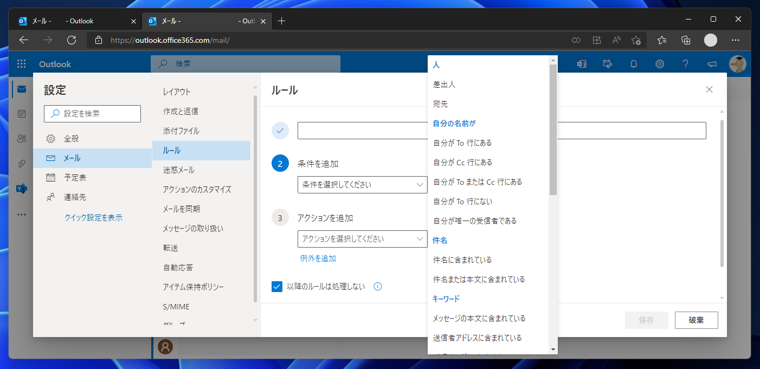Open the Help question mark icon
760x369 pixels.
pos(685,64)
